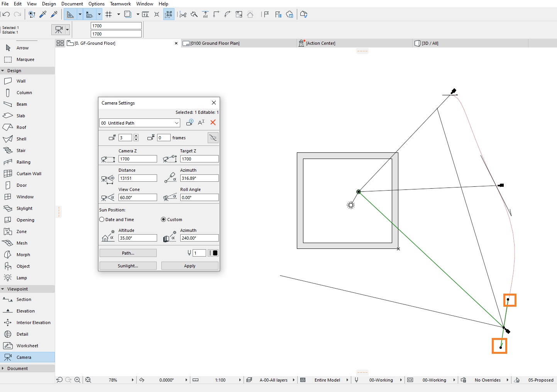Screen dimensions: 557x392
Task: Select the Arrow tool
Action: (x=22, y=48)
